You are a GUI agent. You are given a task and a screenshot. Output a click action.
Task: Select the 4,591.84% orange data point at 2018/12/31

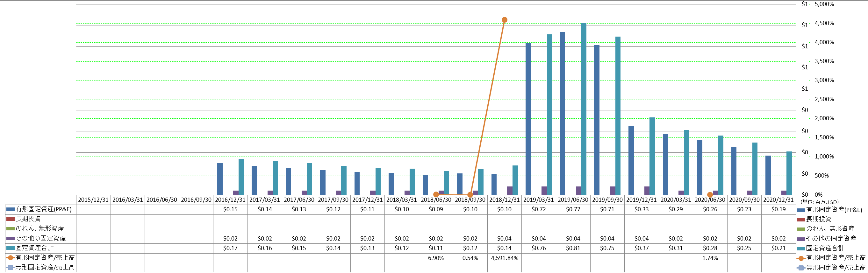tap(505, 20)
